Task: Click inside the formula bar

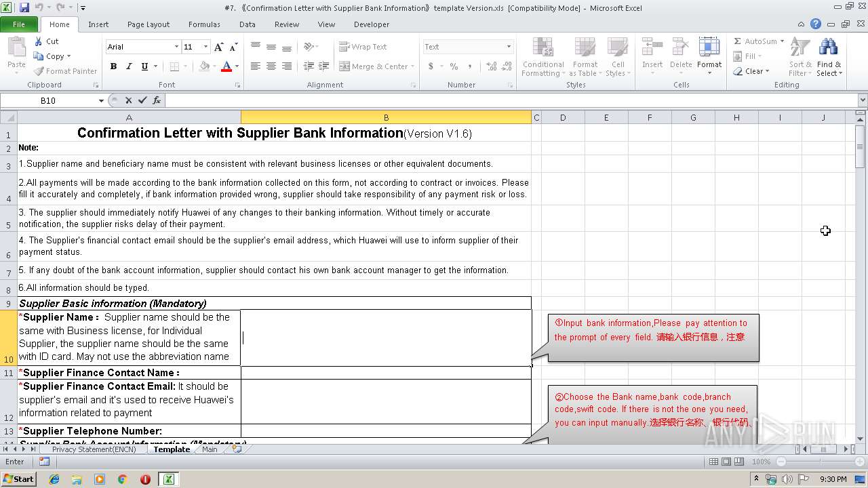Action: pos(512,100)
